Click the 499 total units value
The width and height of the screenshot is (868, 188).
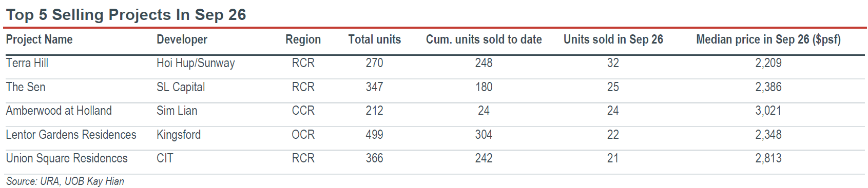pos(374,135)
